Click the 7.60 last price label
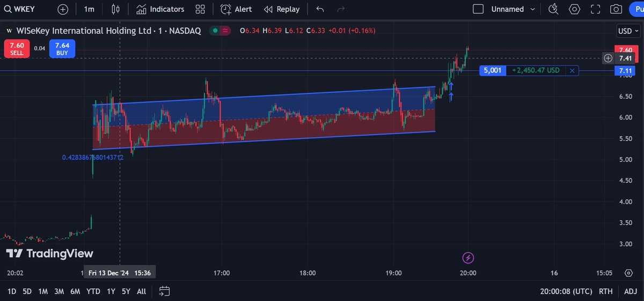The height and width of the screenshot is (301, 644). (x=625, y=49)
